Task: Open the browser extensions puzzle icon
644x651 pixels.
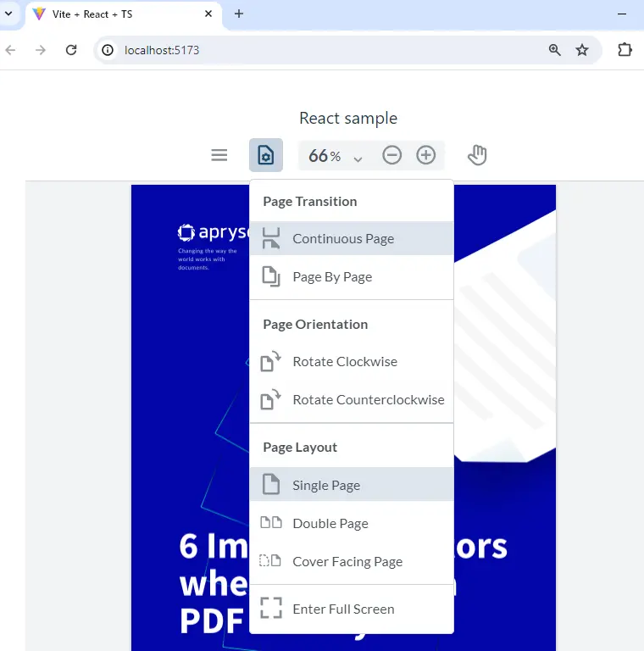Action: coord(625,50)
